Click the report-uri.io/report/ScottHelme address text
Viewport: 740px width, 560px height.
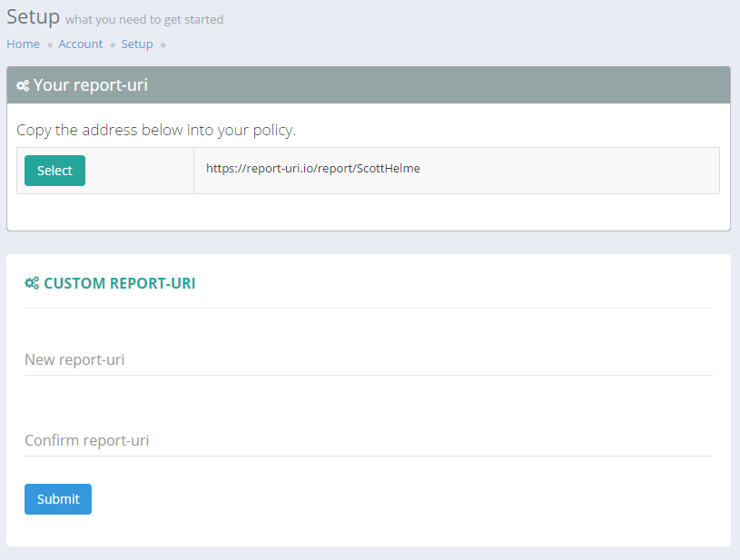(x=312, y=169)
